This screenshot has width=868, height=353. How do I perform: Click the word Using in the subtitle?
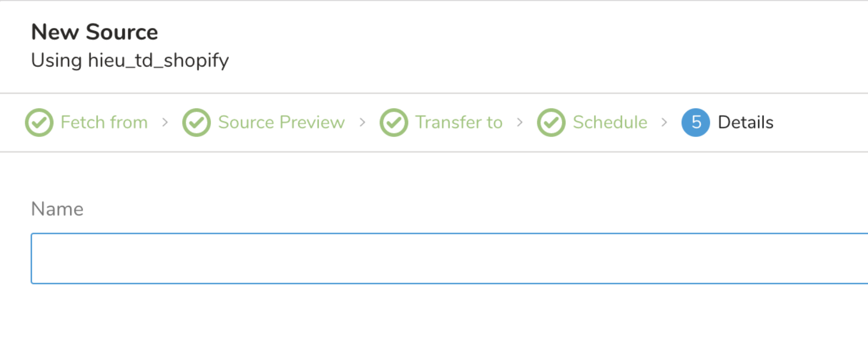pos(56,61)
